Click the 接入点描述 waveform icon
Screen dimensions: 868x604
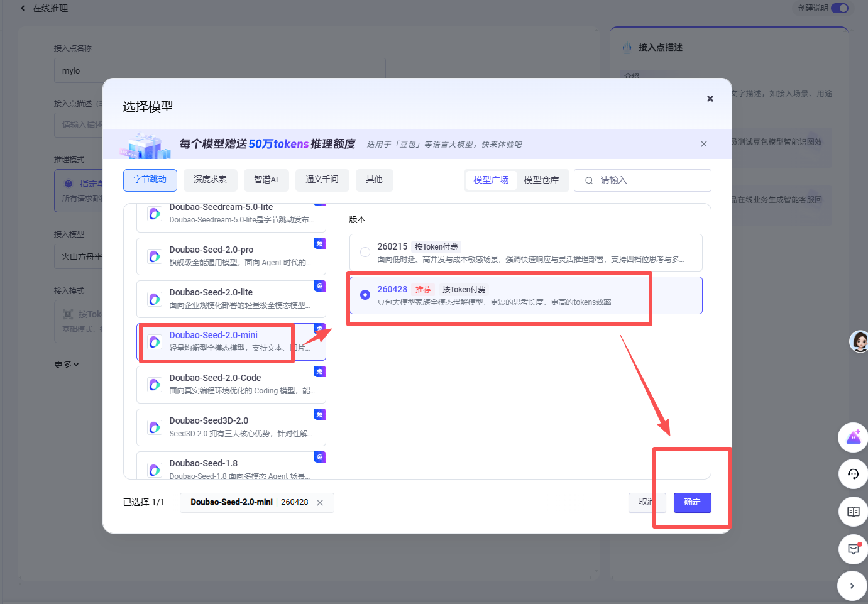627,47
